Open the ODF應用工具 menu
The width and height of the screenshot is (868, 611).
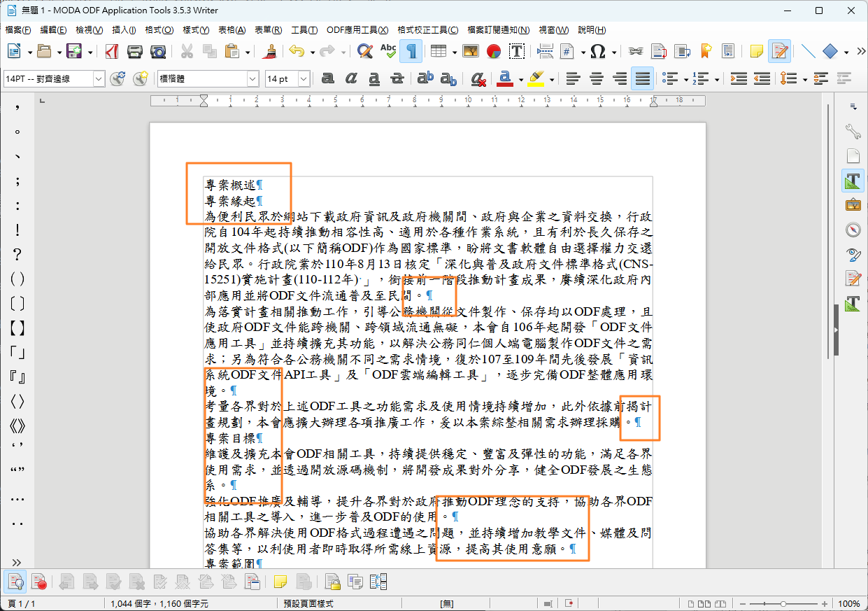[357, 30]
